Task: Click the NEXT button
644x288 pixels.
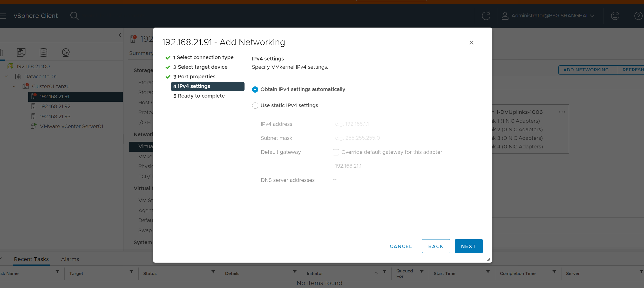Action: click(x=468, y=246)
